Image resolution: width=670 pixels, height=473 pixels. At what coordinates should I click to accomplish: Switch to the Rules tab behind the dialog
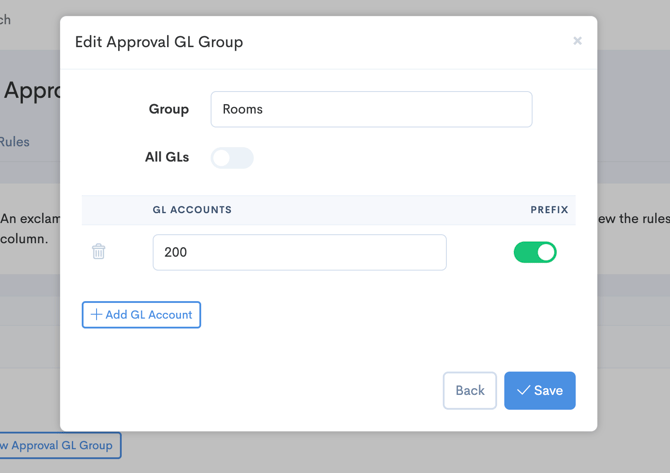pyautogui.click(x=15, y=142)
